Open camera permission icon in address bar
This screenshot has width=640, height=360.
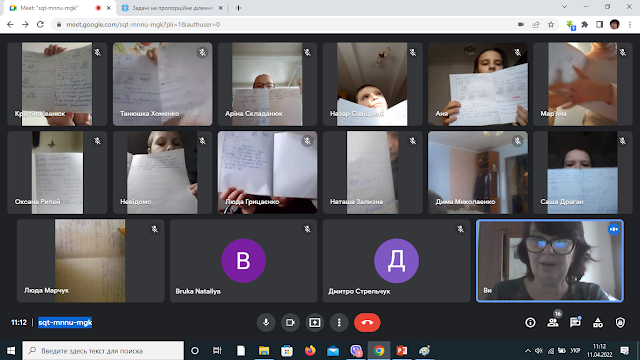tap(521, 24)
